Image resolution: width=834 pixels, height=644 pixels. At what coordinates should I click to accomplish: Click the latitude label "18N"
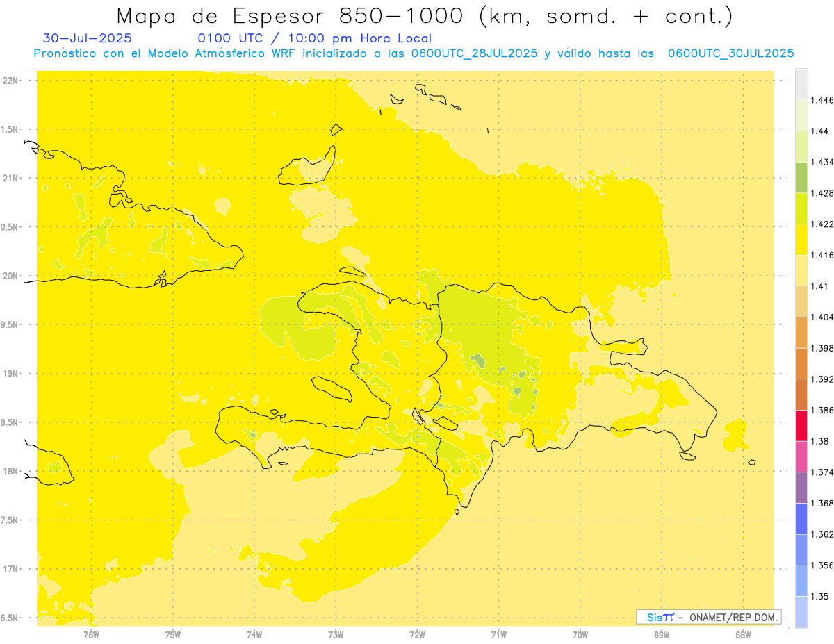point(10,472)
